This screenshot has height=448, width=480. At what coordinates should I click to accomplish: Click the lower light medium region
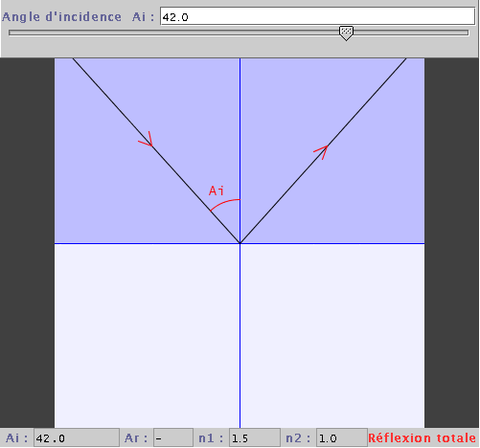coord(240,336)
